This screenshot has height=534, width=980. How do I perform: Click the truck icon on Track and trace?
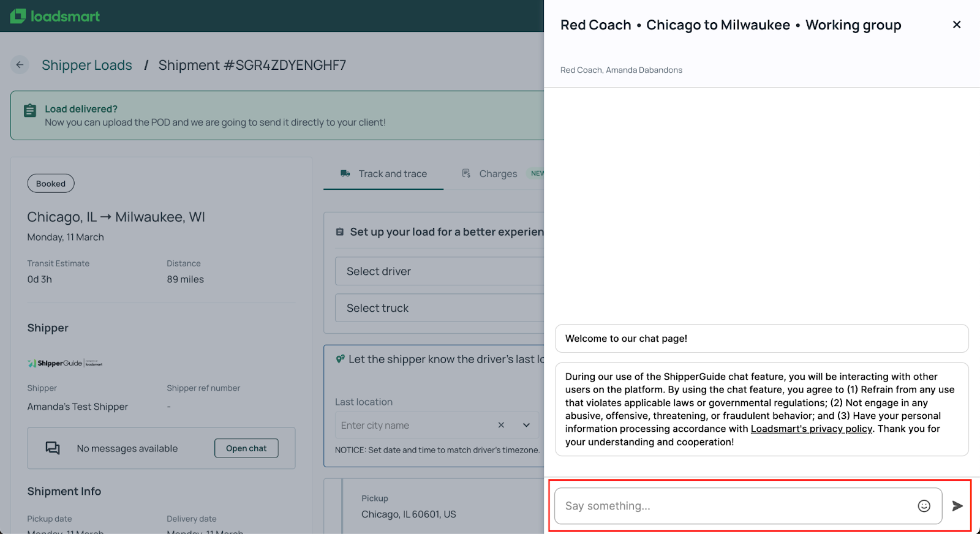[345, 174]
